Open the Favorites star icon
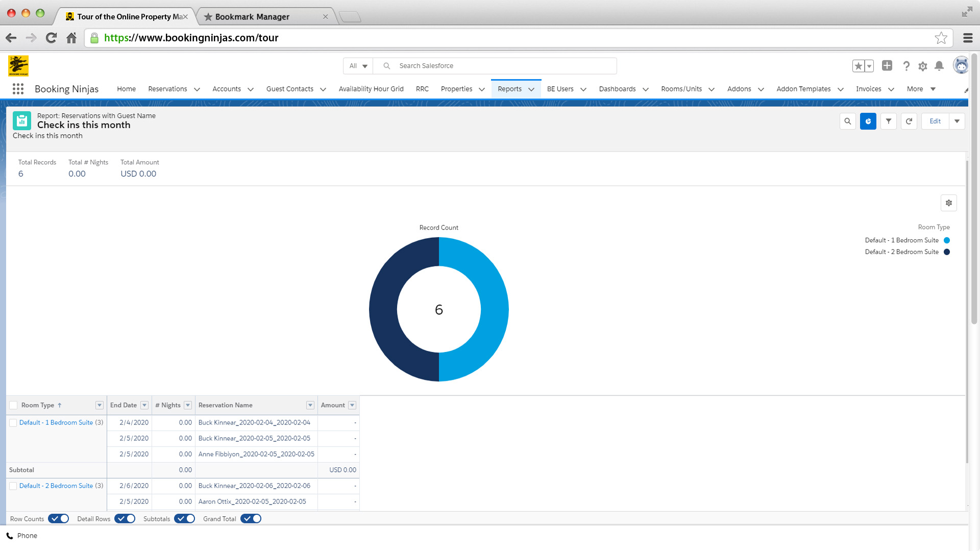This screenshot has height=551, width=980. pos(859,66)
